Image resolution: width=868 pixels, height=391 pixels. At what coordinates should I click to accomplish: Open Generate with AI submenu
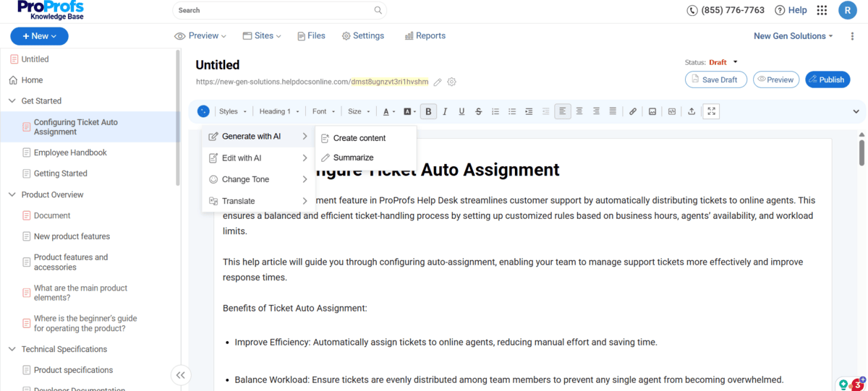[x=258, y=136]
